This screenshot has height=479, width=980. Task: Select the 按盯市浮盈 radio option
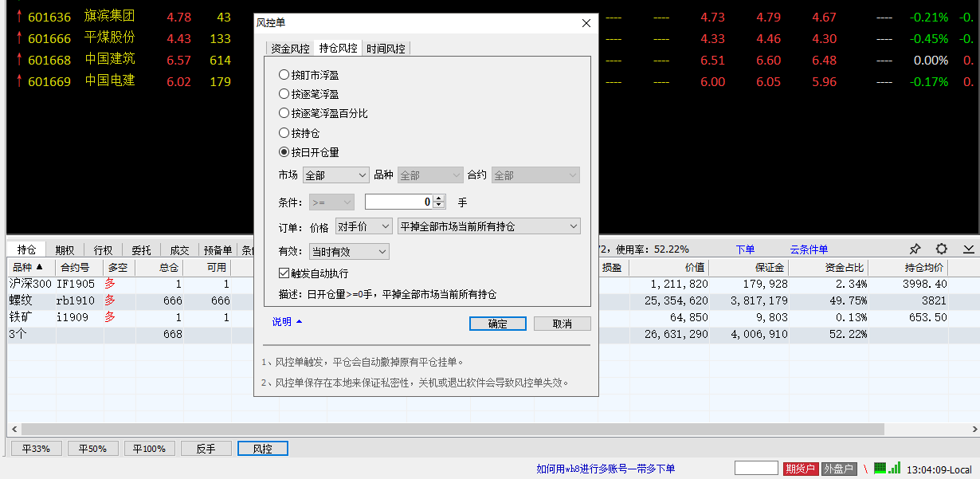pyautogui.click(x=284, y=75)
